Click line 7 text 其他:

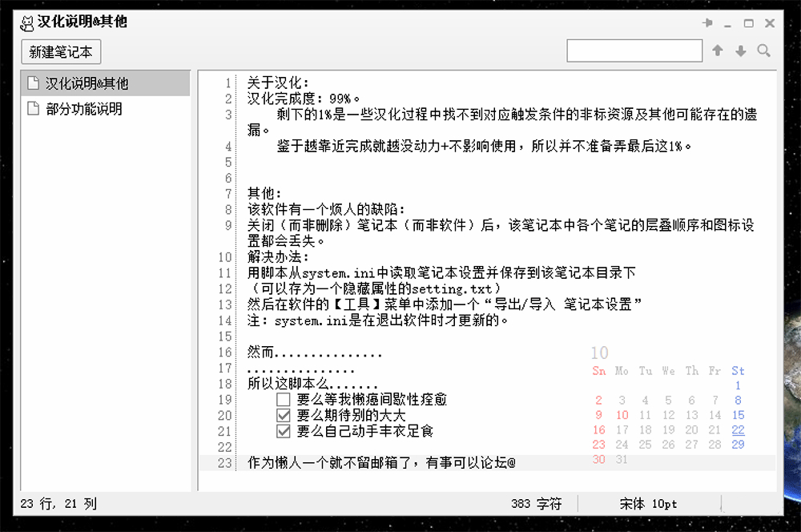(x=264, y=194)
